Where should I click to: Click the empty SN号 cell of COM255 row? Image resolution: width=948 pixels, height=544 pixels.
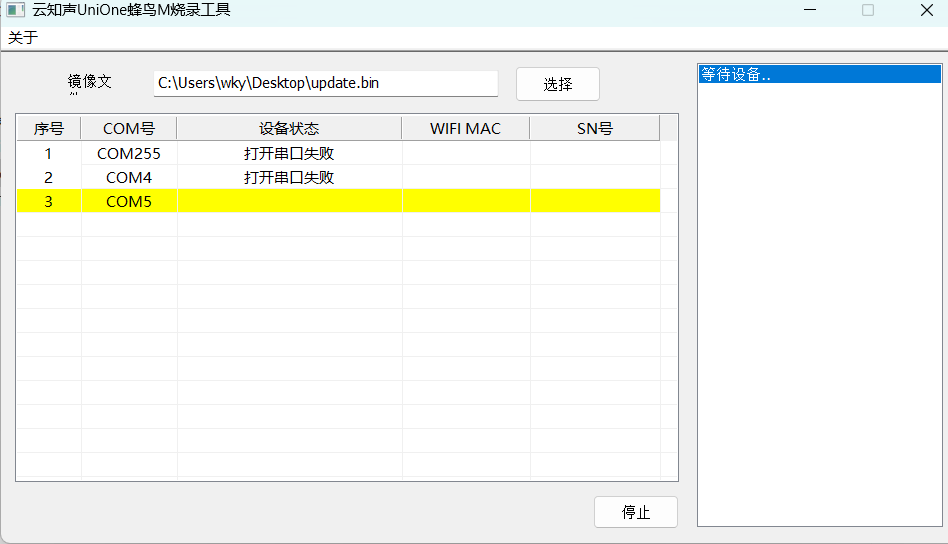pos(596,154)
